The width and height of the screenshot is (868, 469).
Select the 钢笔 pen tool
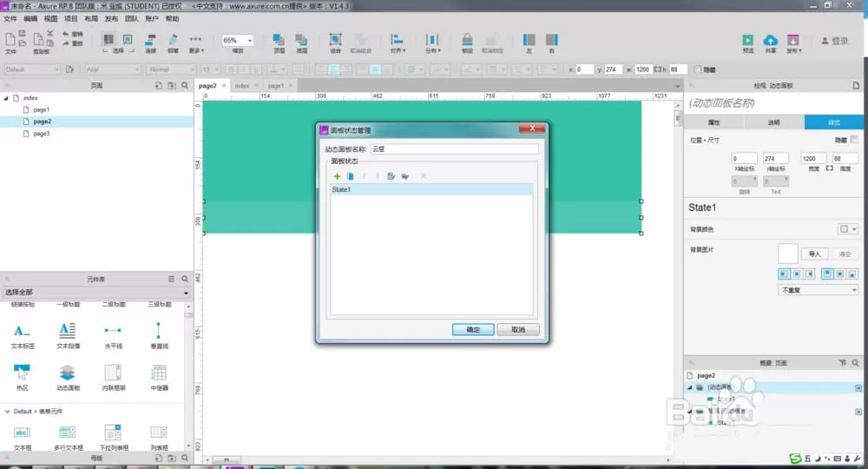coord(173,43)
